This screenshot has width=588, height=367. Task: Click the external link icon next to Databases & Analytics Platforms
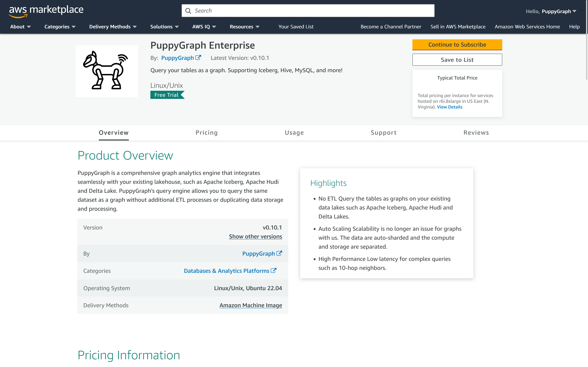[x=274, y=270]
